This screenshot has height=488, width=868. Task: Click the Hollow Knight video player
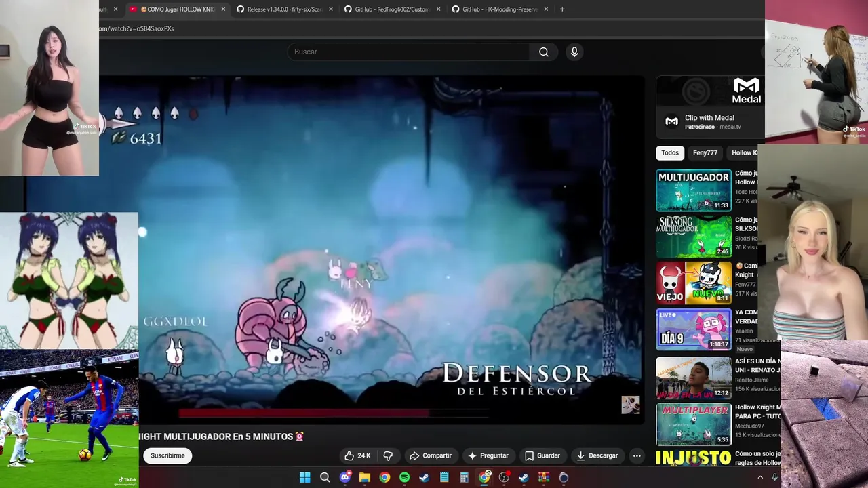372,251
